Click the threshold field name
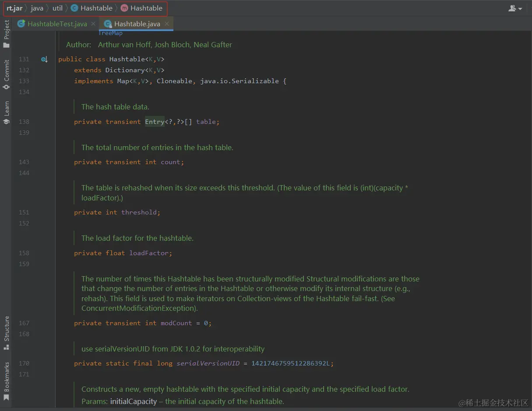Viewport: 532px width, 411px height. coord(139,212)
